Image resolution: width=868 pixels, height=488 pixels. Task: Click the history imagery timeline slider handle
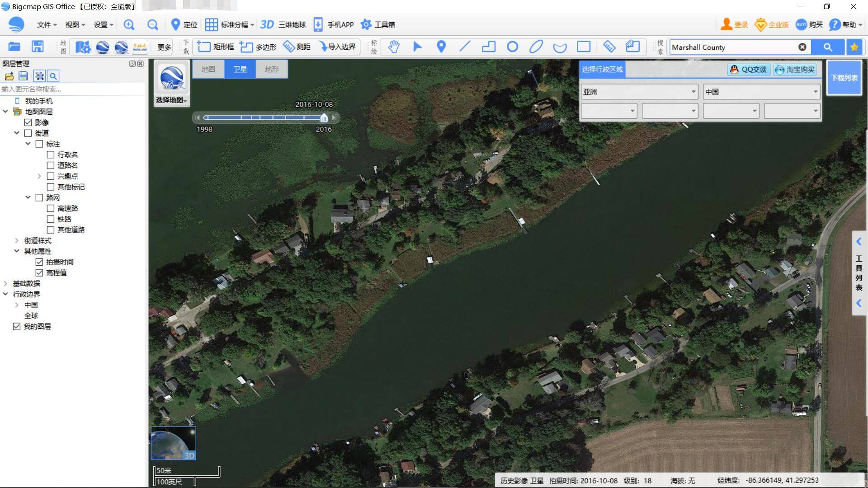(324, 118)
